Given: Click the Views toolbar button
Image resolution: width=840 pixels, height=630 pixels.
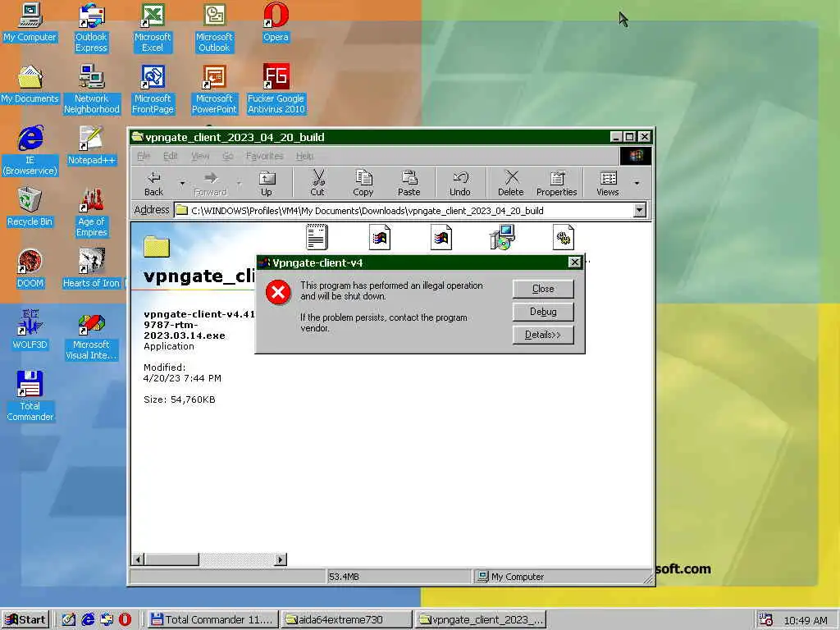Looking at the screenshot, I should click(608, 183).
